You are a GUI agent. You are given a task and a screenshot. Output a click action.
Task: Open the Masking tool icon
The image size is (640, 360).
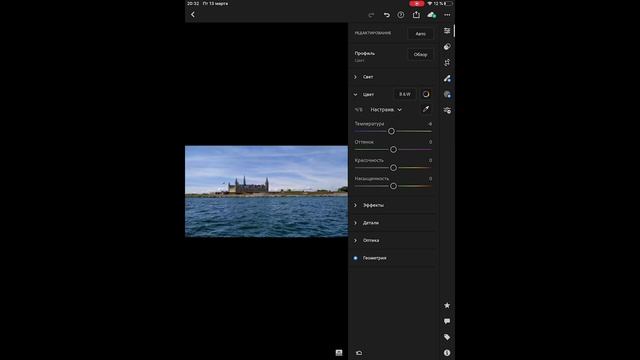click(447, 94)
